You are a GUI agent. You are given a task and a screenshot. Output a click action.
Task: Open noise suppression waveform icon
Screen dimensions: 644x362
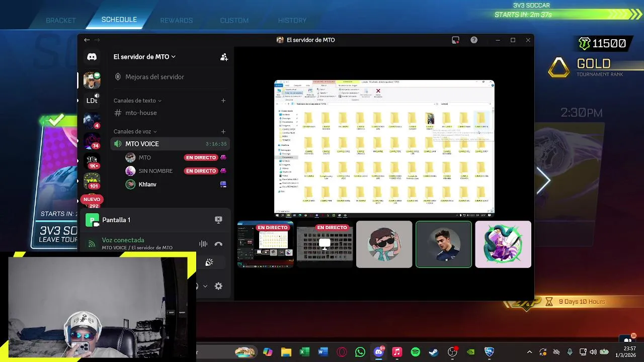pos(203,244)
